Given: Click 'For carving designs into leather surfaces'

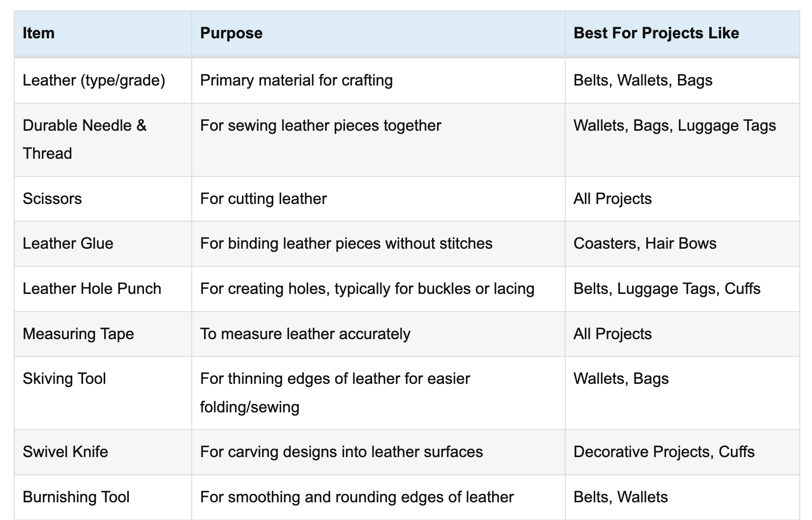Looking at the screenshot, I should (x=342, y=452).
